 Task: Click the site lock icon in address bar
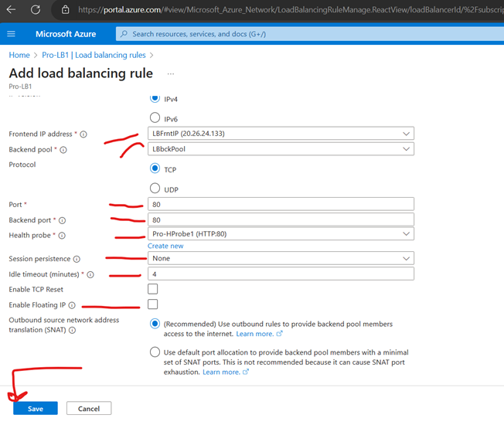pyautogui.click(x=65, y=9)
